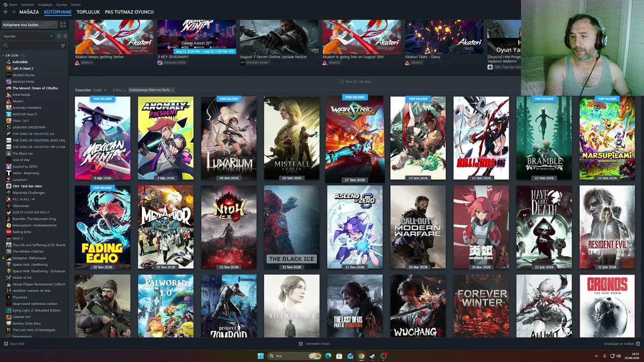Open the taskbar volume control
This screenshot has height=362, width=644.
point(618,356)
